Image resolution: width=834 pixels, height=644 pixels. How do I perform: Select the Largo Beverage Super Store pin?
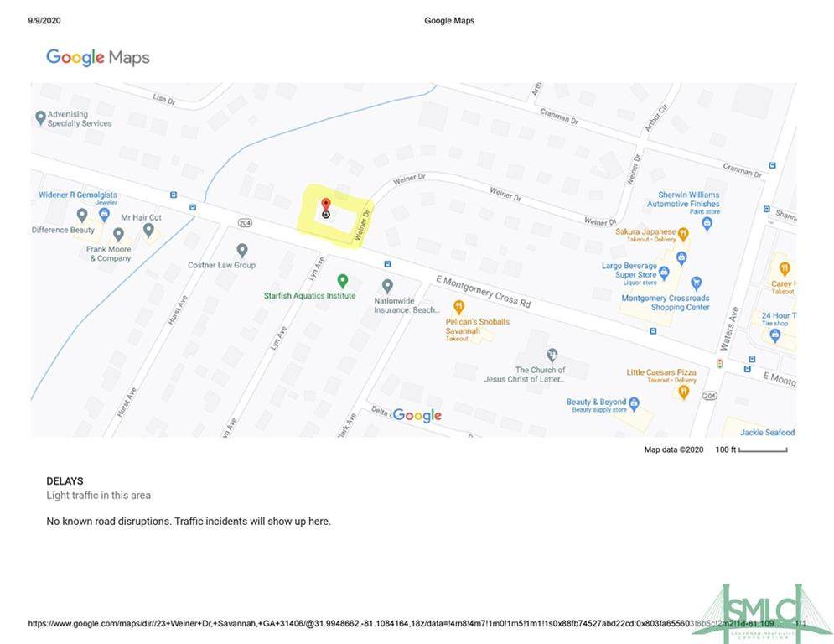pyautogui.click(x=664, y=273)
